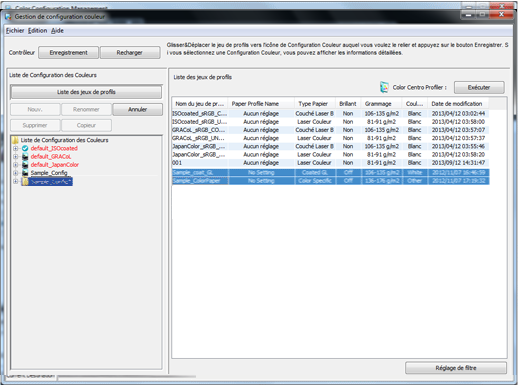
Task: Select the Sample_ColorPaper profile row
Action: pyautogui.click(x=330, y=181)
